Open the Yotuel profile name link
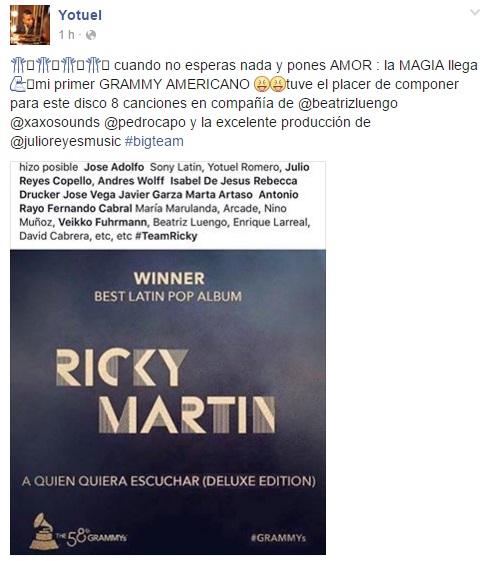Image resolution: width=486 pixels, height=561 pixels. point(80,15)
